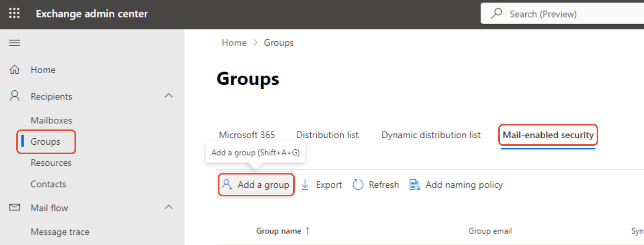644x245 pixels.
Task: Switch to the Distribution list tab
Action: tap(327, 135)
